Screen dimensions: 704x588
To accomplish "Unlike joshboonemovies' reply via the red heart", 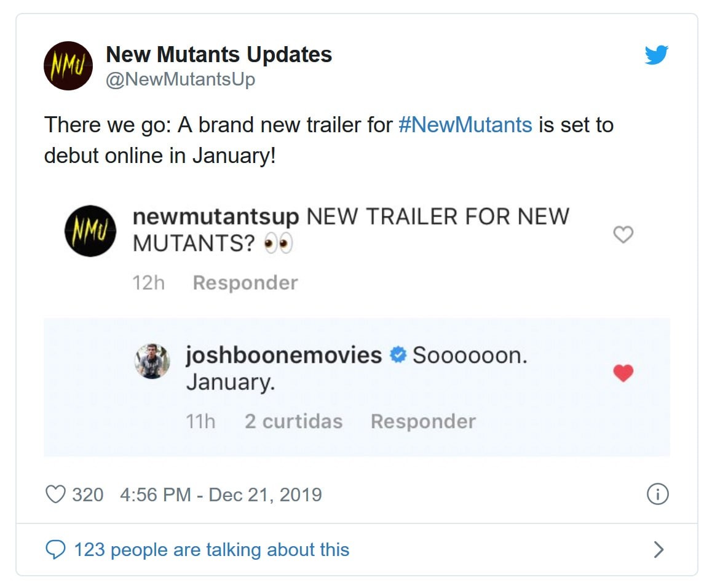I will point(623,373).
